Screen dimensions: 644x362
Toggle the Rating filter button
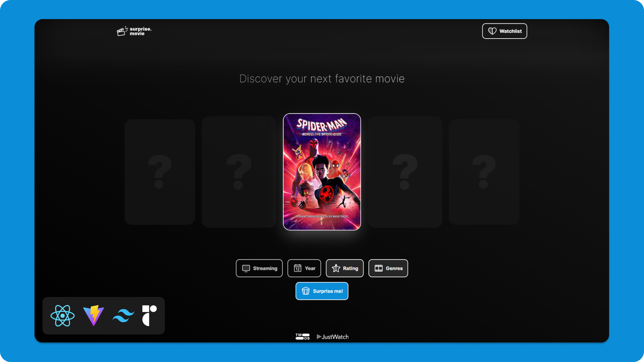click(x=344, y=268)
